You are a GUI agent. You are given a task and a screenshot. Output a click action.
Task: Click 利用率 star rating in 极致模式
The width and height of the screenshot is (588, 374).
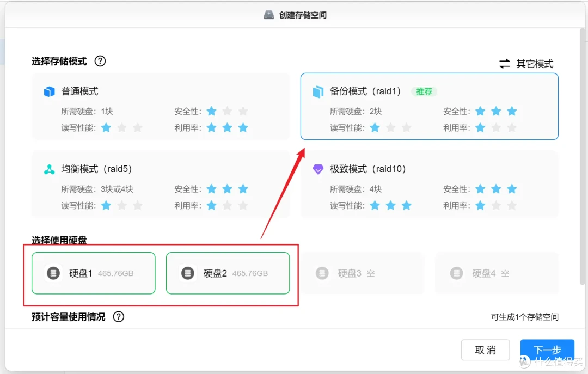496,205
